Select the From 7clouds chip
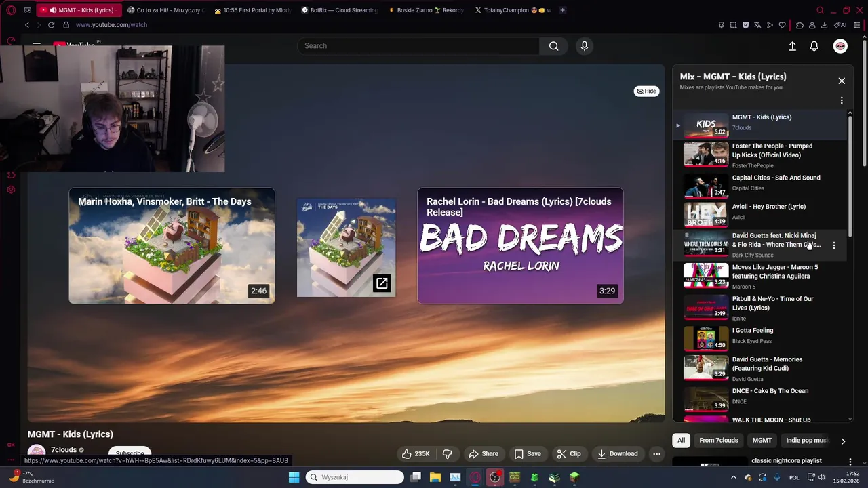868x488 pixels. [718, 440]
